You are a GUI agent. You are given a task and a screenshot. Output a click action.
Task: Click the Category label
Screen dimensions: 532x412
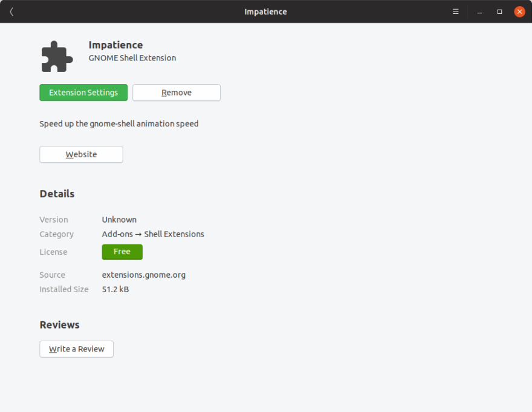(56, 234)
